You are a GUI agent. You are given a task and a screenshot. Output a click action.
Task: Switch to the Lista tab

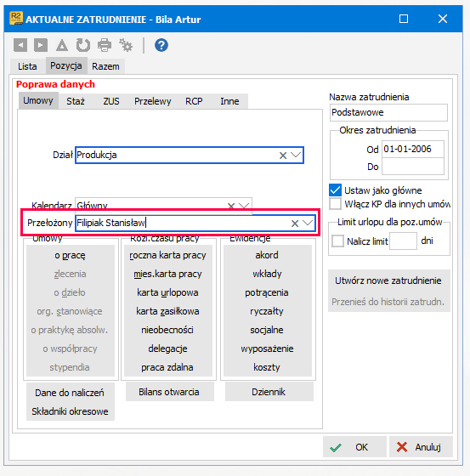[x=27, y=66]
